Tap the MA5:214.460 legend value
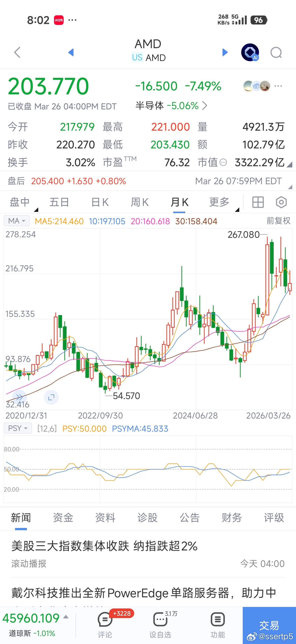The image size is (296, 644). click(59, 221)
